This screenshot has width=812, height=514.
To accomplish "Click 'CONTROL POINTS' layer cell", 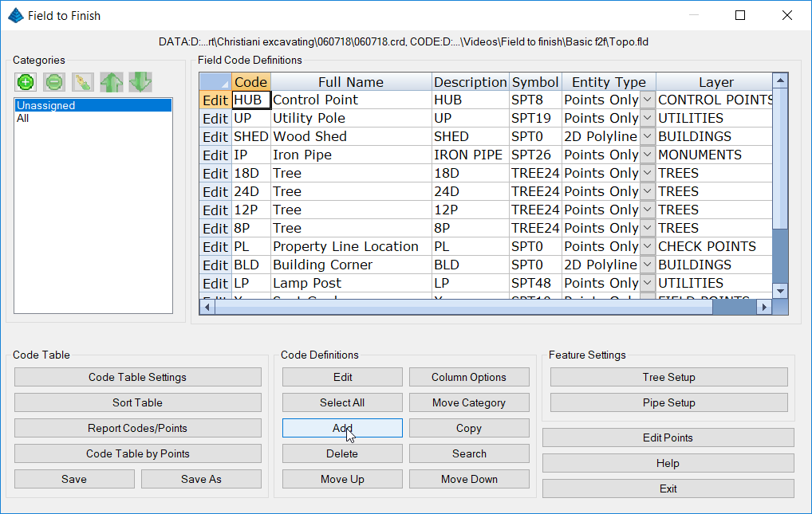I will pos(715,100).
